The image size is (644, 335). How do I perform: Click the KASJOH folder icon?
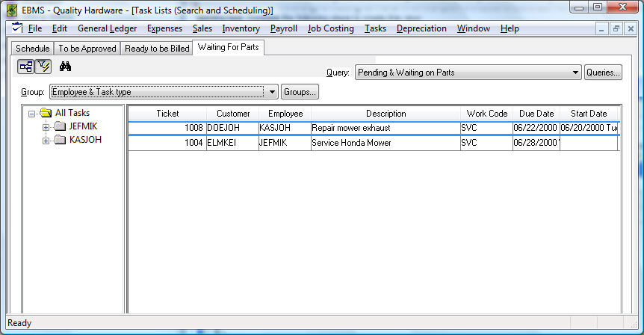60,140
